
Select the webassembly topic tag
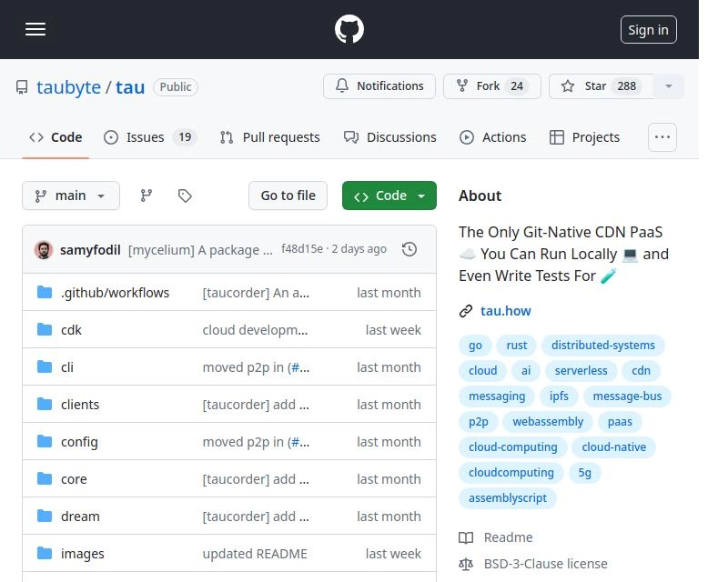coord(548,422)
